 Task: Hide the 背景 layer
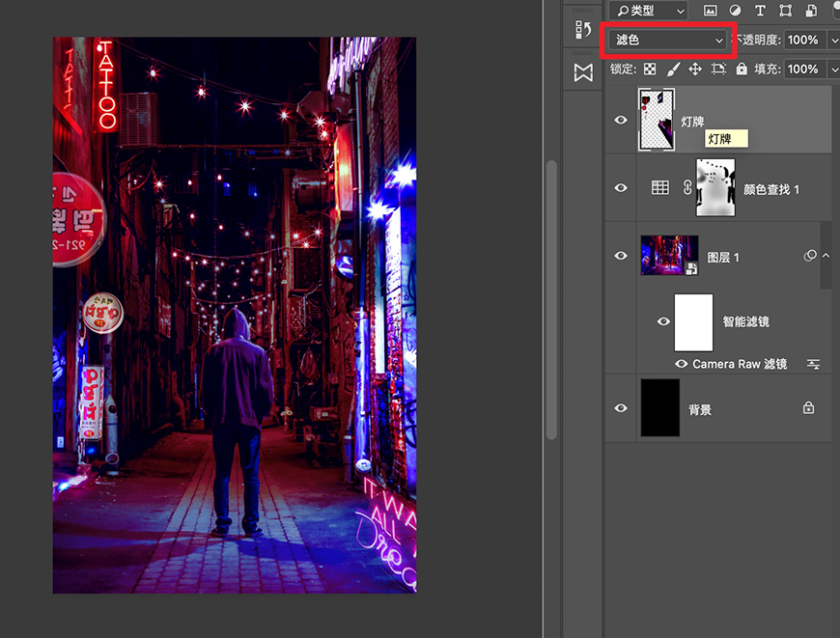coord(620,407)
